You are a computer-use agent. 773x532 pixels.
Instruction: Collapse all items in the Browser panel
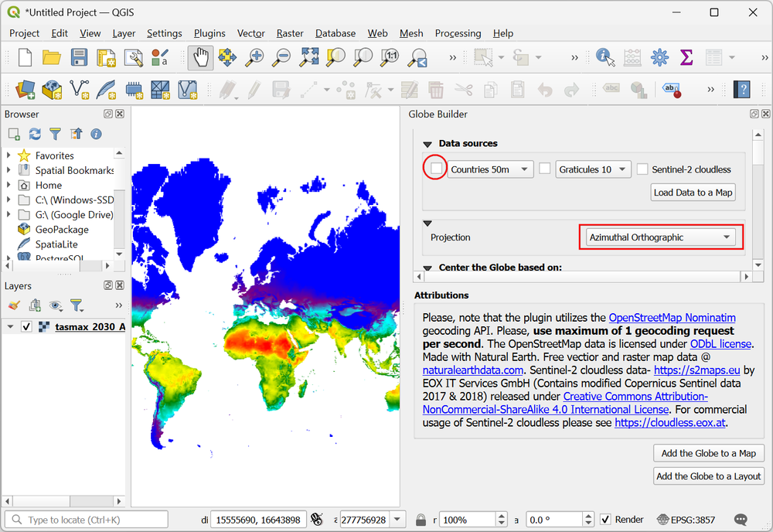point(76,134)
